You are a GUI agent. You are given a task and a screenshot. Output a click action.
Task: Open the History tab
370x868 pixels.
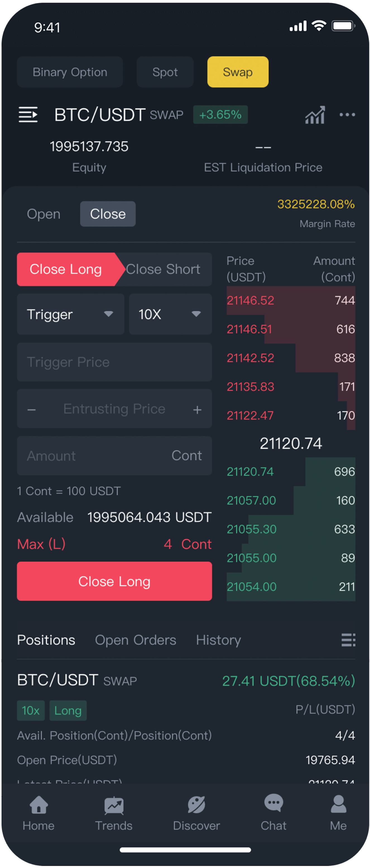point(218,640)
